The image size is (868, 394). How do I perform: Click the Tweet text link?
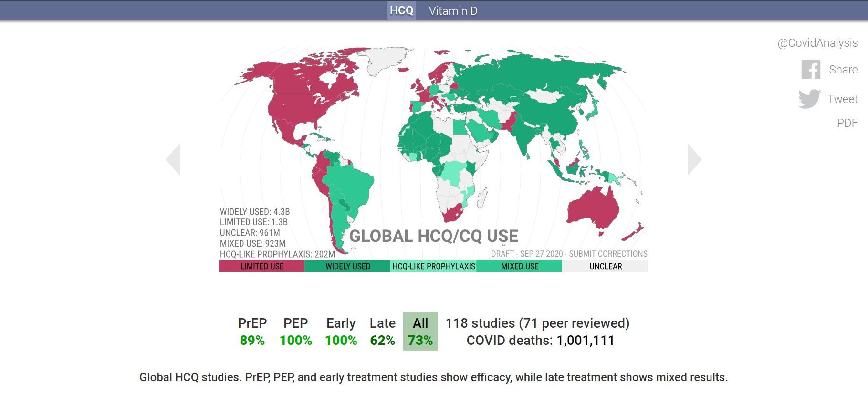tap(842, 99)
